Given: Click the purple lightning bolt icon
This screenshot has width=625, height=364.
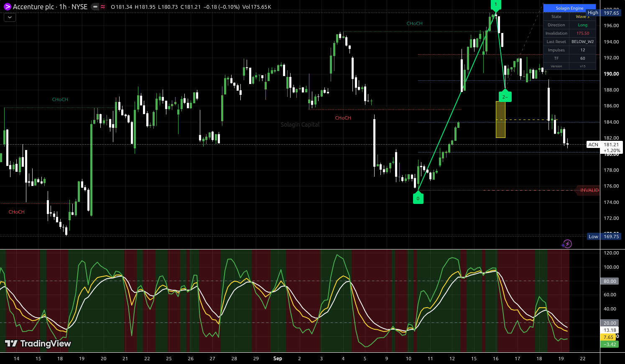Looking at the screenshot, I should click(x=567, y=244).
